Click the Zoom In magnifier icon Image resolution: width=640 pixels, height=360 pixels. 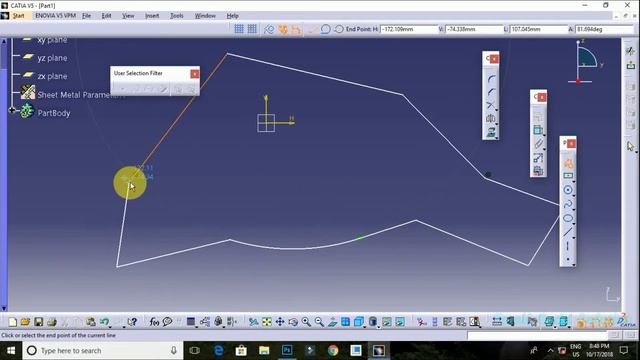point(306,322)
